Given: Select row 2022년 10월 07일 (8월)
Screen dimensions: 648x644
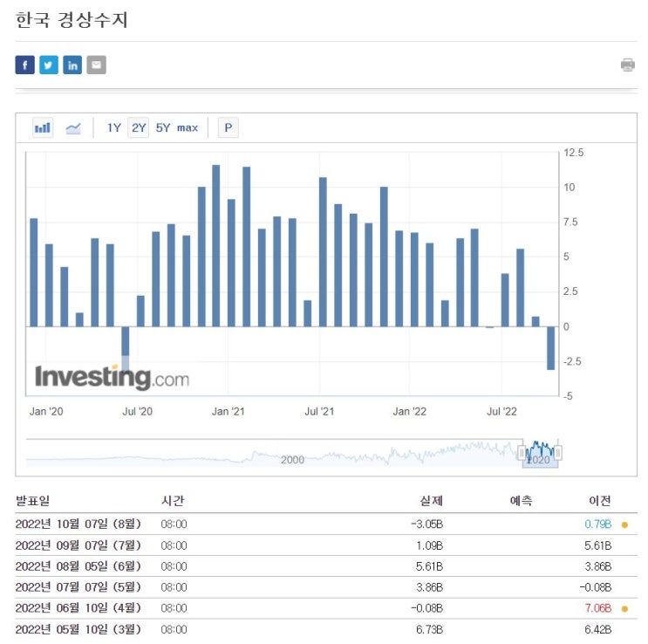Looking at the screenshot, I should click(x=326, y=524).
